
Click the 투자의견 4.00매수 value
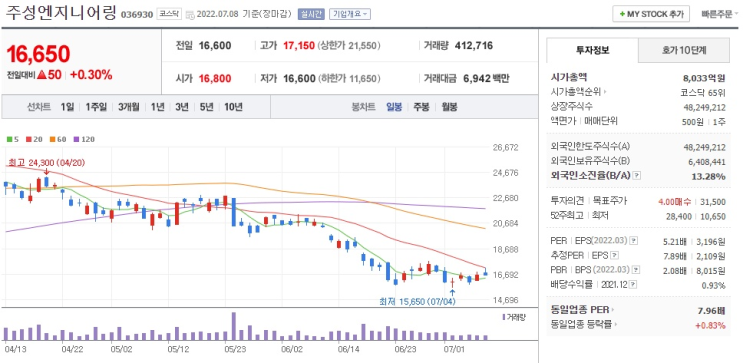pyautogui.click(x=674, y=202)
